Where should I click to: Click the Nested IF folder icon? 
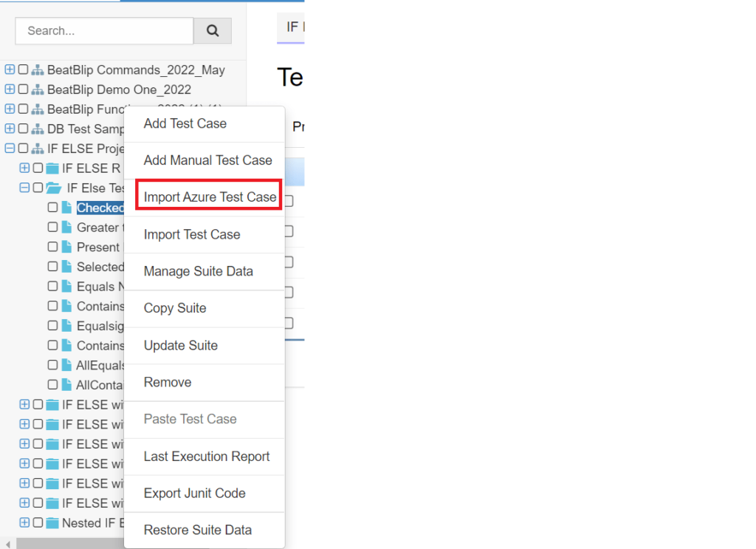(52, 523)
